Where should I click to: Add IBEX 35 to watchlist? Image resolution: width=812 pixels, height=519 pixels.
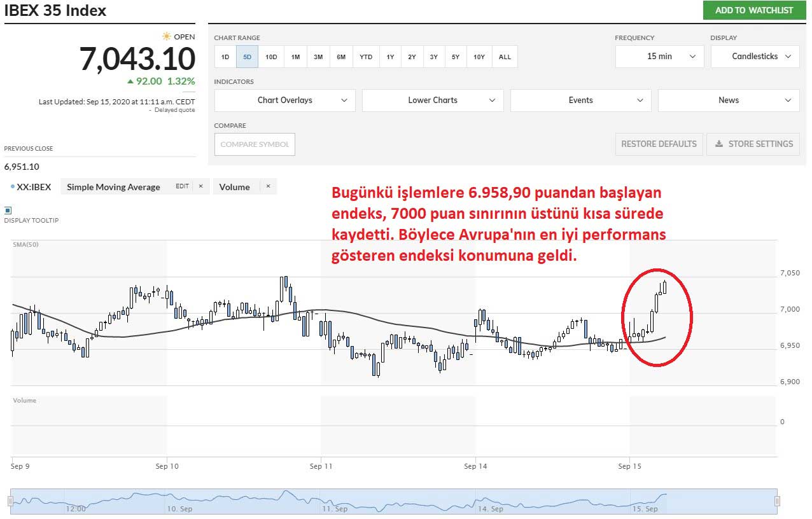(x=754, y=10)
